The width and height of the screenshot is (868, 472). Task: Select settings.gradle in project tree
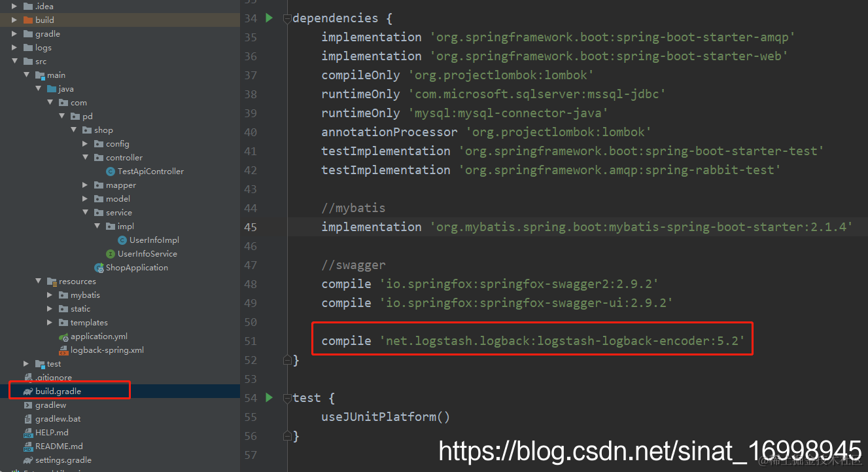(x=63, y=460)
